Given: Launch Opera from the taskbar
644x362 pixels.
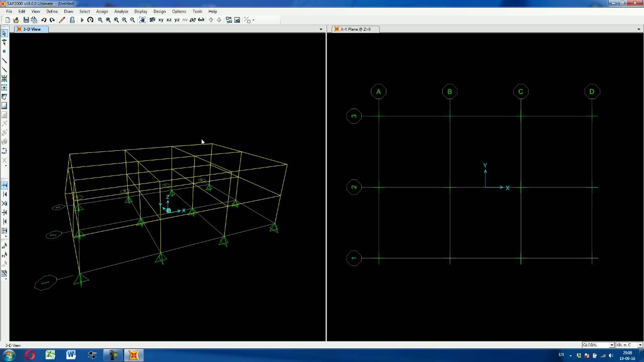Looking at the screenshot, I should pyautogui.click(x=30, y=355).
